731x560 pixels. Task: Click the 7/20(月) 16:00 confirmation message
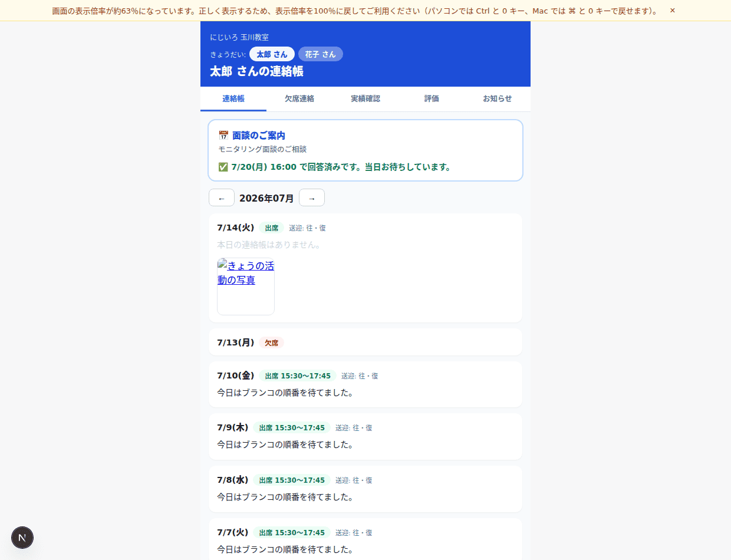pos(341,167)
